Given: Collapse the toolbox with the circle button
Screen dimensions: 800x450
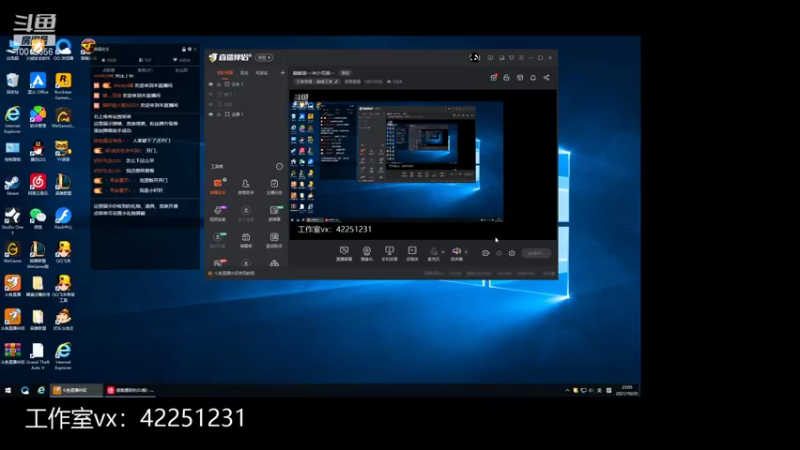Looking at the screenshot, I should pos(279,166).
